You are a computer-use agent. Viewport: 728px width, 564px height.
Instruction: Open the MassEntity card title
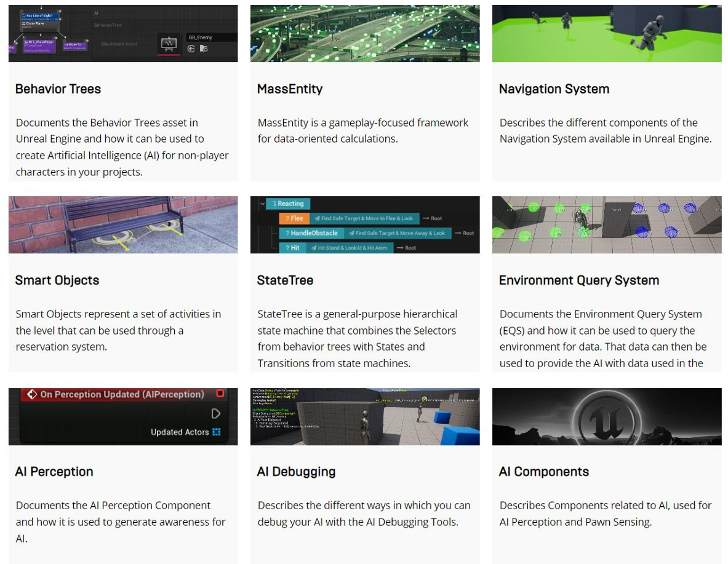click(x=290, y=89)
